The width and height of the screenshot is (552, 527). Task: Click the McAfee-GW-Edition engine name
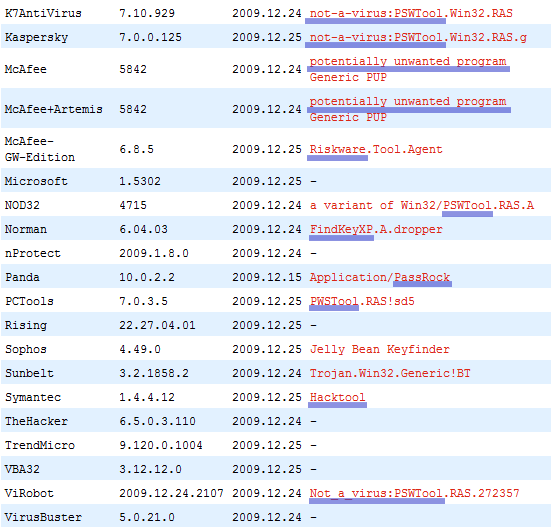[39, 149]
